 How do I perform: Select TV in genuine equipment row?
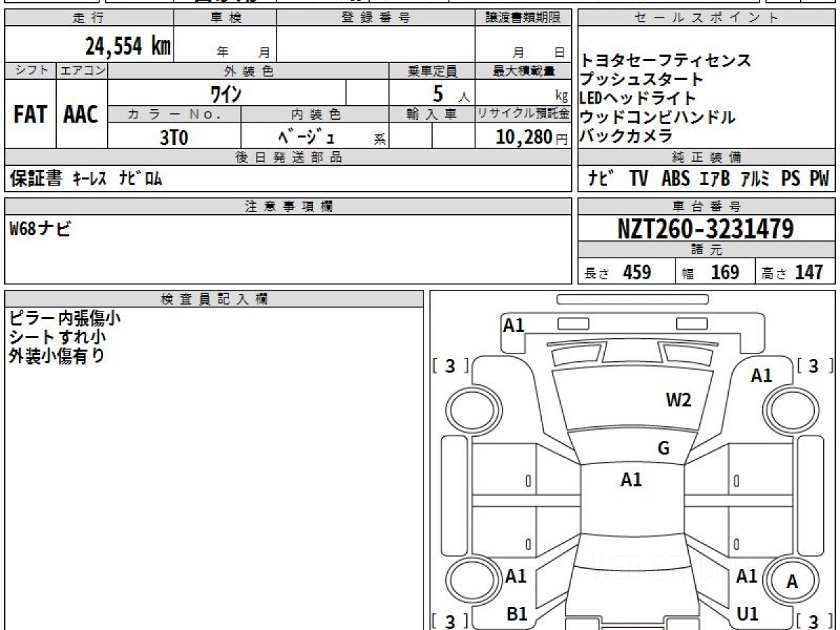pos(638,179)
